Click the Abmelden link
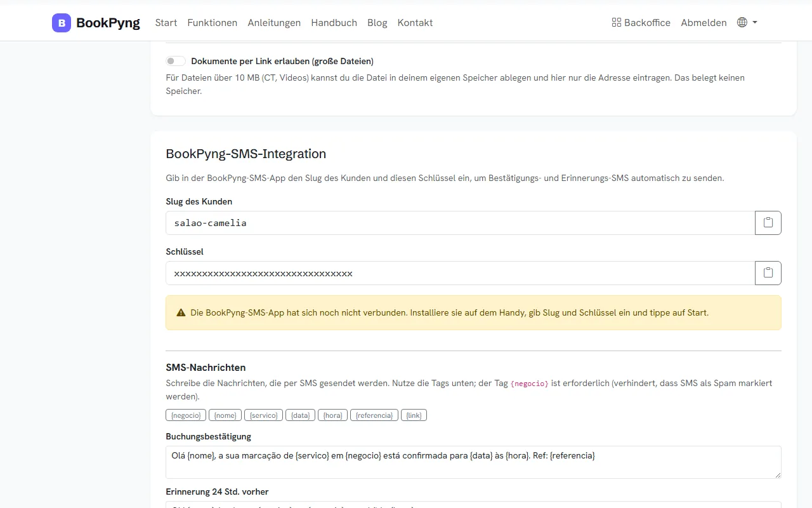 pyautogui.click(x=704, y=23)
